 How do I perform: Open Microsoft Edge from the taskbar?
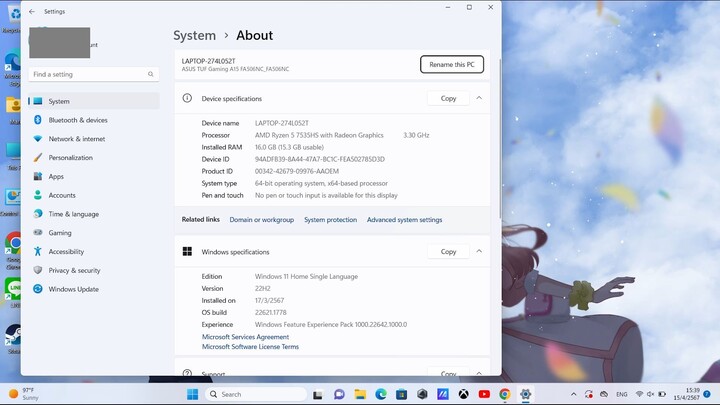point(381,394)
